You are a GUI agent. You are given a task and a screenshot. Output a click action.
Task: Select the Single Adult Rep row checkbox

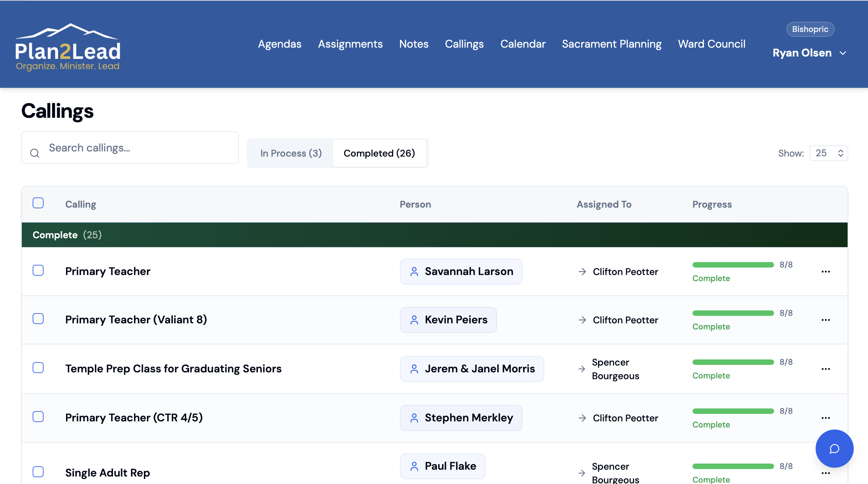38,472
